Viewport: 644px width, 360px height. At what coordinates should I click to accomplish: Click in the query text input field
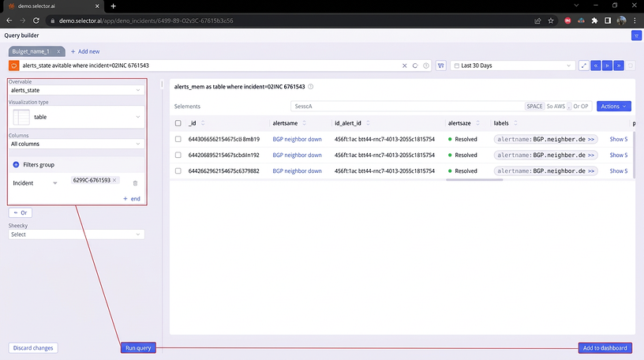tap(209, 66)
